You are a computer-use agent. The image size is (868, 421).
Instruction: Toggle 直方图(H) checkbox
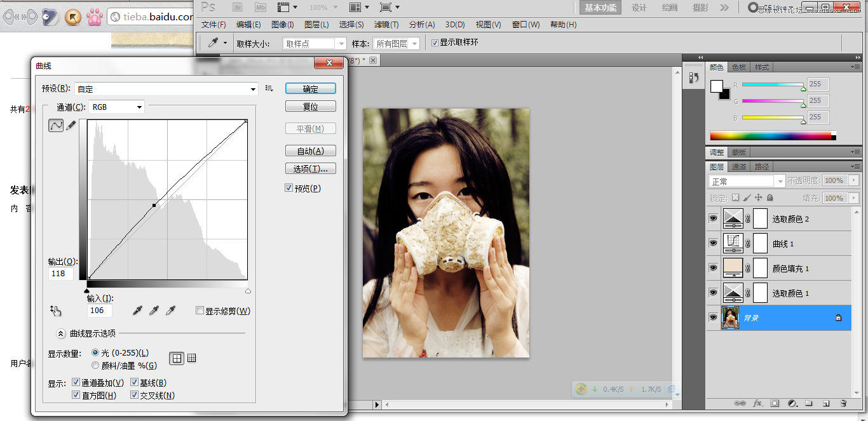click(x=76, y=395)
